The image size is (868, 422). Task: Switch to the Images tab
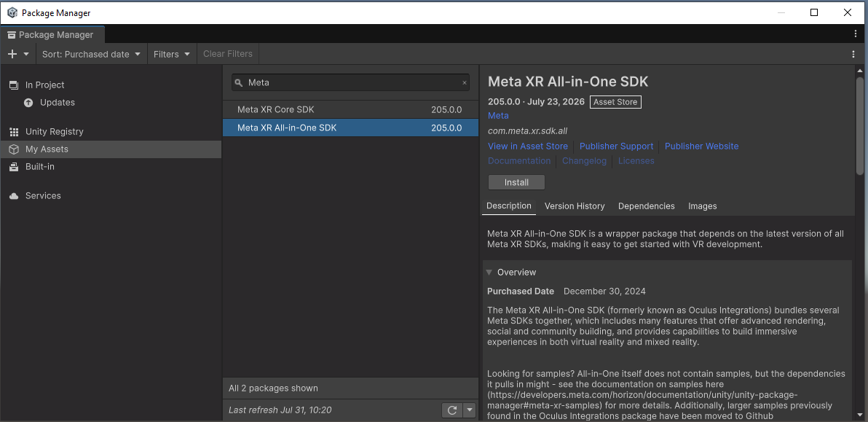[x=703, y=206]
